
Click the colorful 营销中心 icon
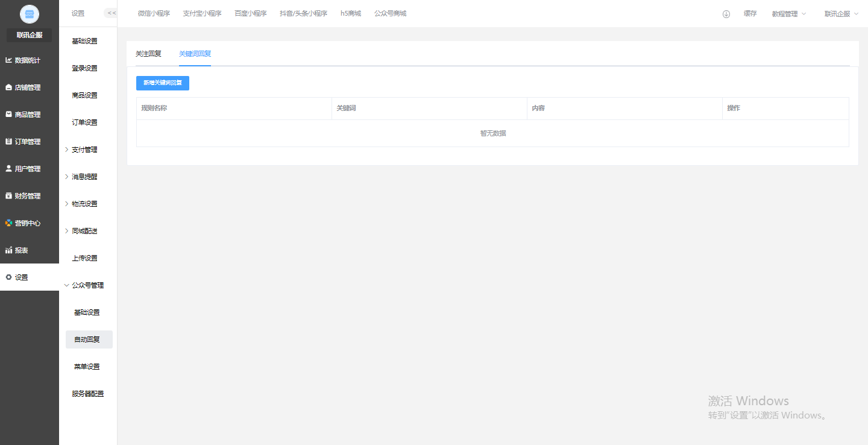coord(8,223)
